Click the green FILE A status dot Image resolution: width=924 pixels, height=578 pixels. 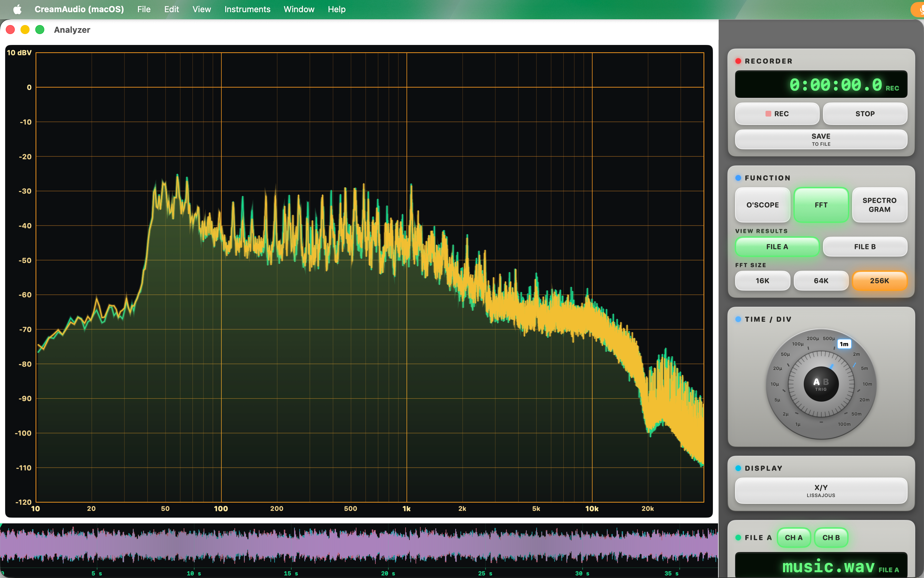point(739,538)
